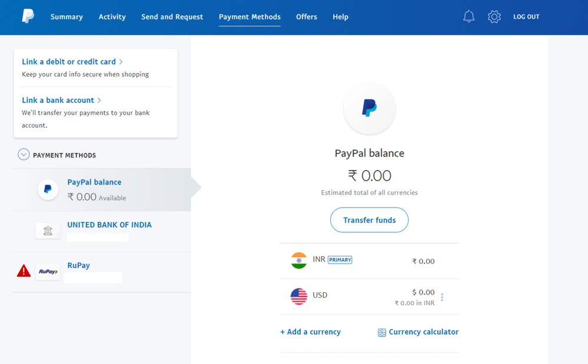
Task: Open account settings gear
Action: click(x=494, y=16)
